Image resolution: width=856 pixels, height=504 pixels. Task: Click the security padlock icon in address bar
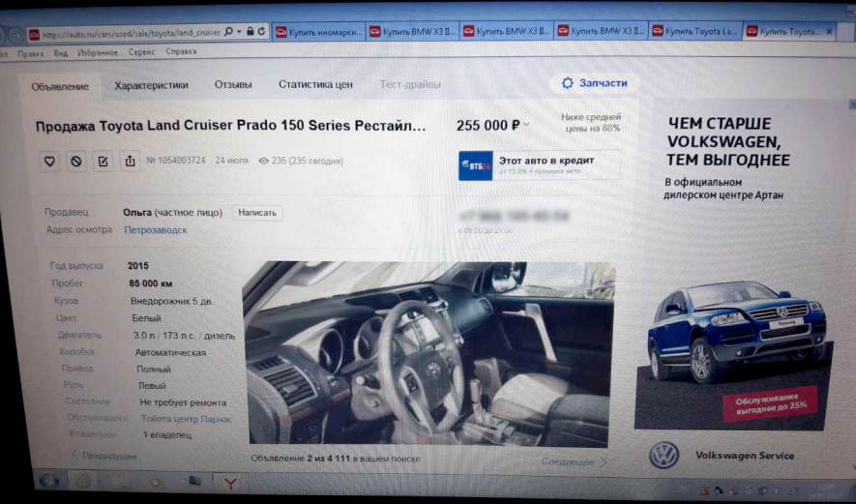[x=251, y=32]
